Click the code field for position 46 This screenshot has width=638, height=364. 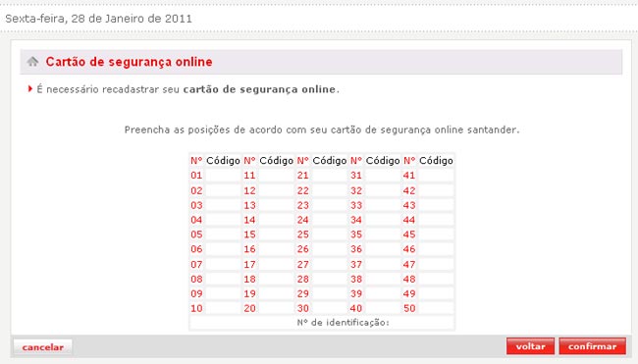point(436,249)
